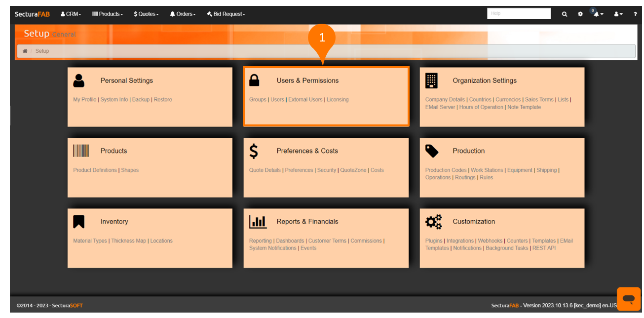Click the price tag Production icon
Screen dimensions: 644x318
click(431, 151)
